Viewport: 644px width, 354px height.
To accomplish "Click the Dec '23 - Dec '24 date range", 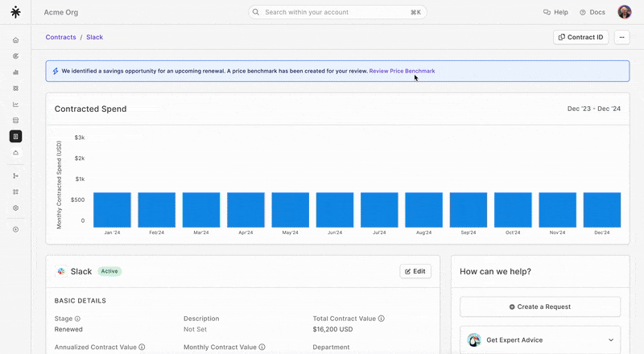I will click(594, 109).
